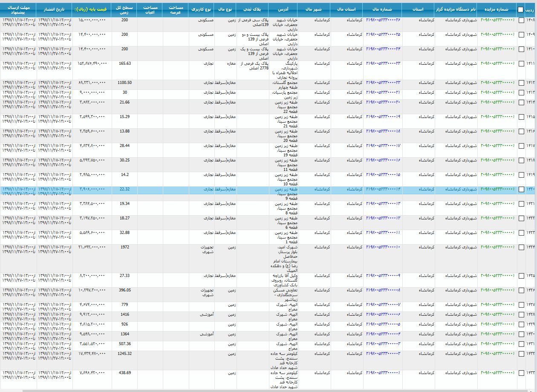The width and height of the screenshot is (537, 392).
Task: Mark the checkbox for row ۱۴۲۴
Action: (x=521, y=248)
